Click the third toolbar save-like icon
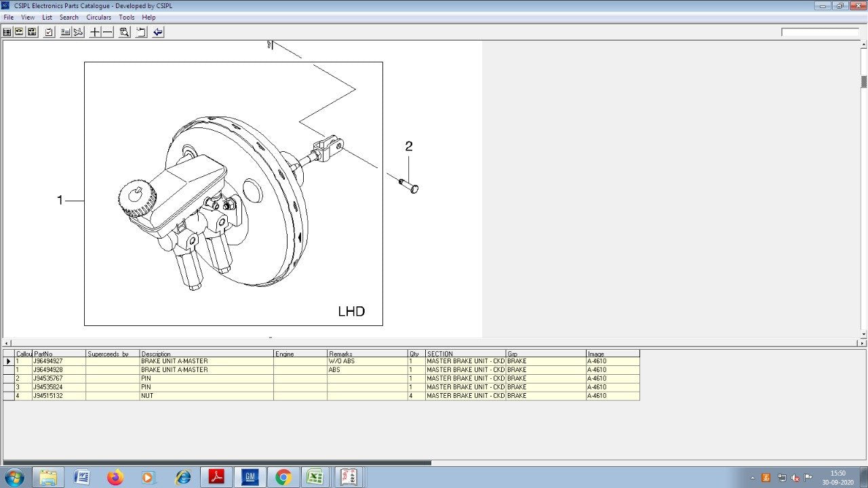The image size is (868, 488). pos(32,32)
